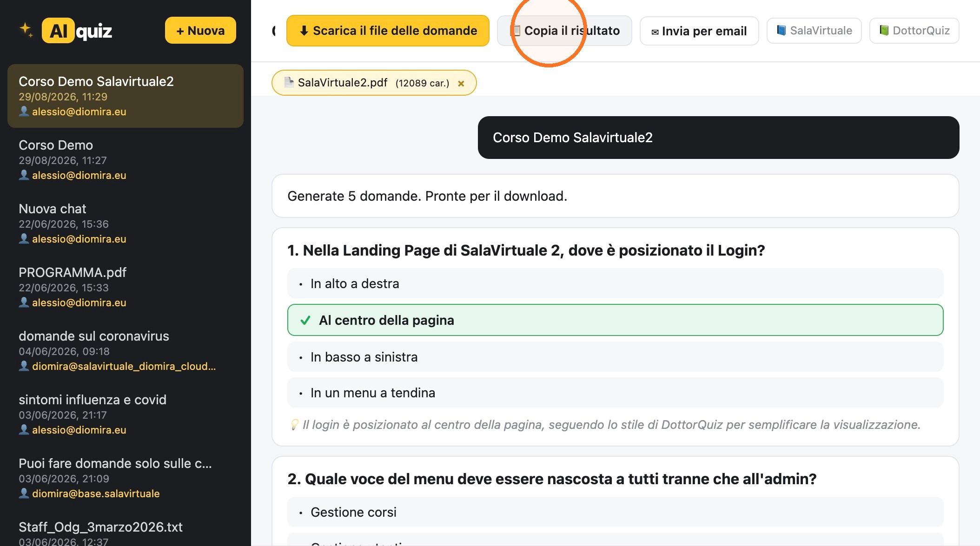980x546 pixels.
Task: Open the Corso Demo chat from 11:27
Action: click(126, 159)
